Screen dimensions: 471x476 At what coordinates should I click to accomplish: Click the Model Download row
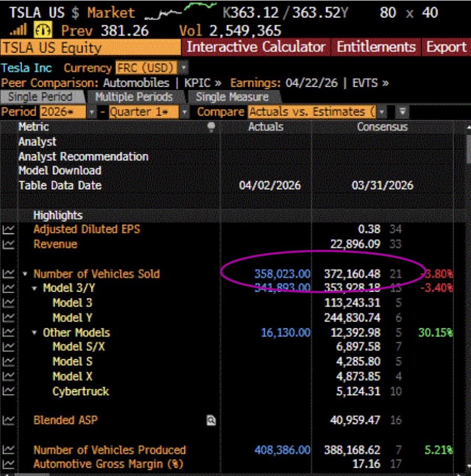(x=60, y=171)
